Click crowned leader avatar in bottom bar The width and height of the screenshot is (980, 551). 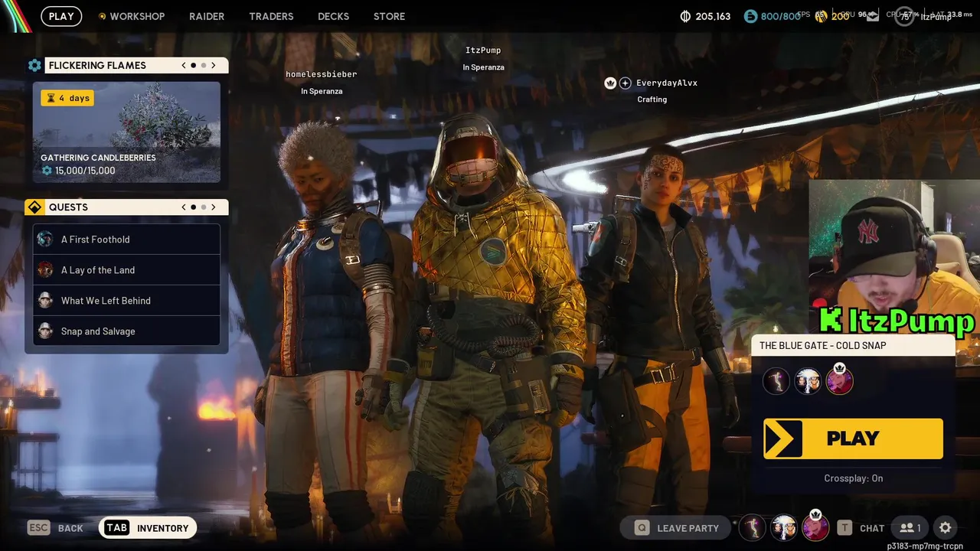815,527
